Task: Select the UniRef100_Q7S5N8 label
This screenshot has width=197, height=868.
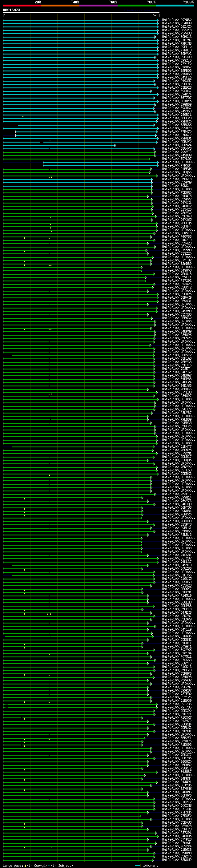Action: [x=176, y=250]
